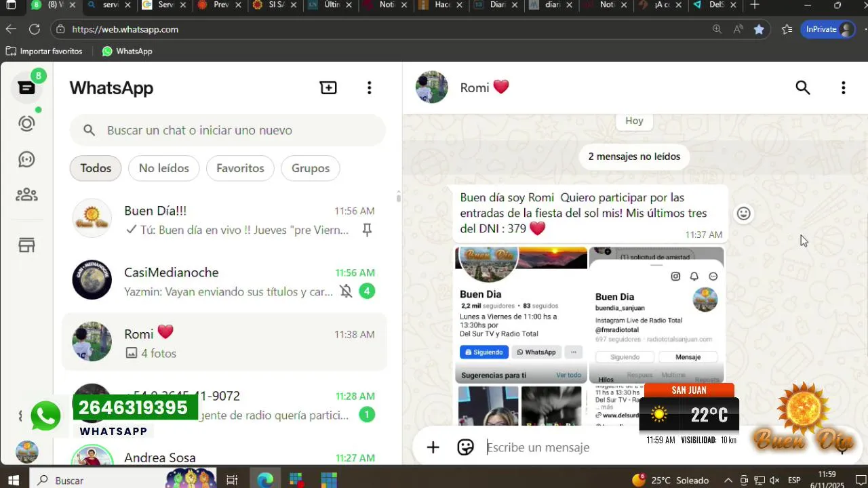Click the muted bell icon on CasiMedianoche

coord(346,291)
